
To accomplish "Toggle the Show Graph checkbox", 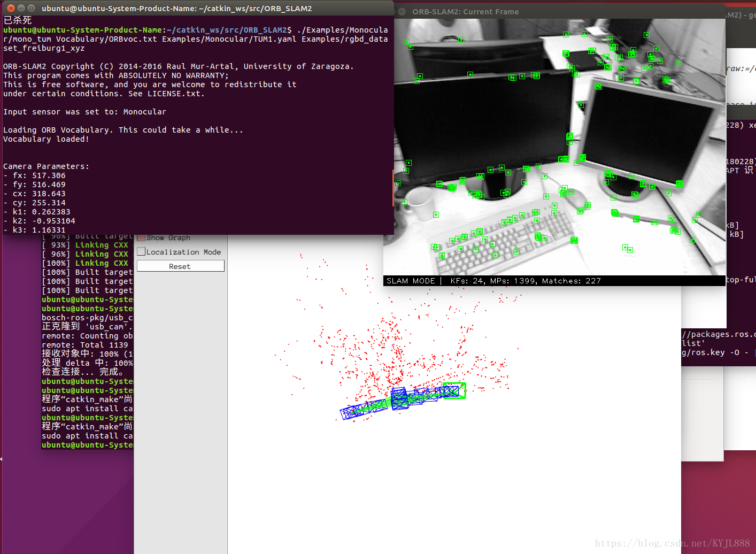I will tap(141, 238).
